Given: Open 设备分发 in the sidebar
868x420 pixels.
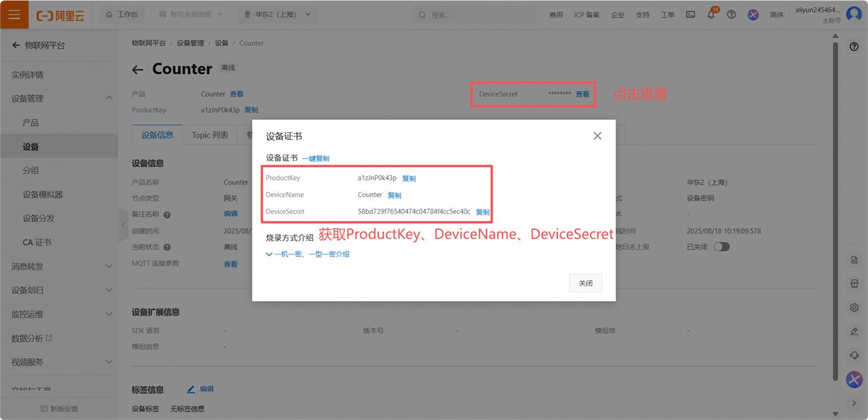Looking at the screenshot, I should [39, 218].
